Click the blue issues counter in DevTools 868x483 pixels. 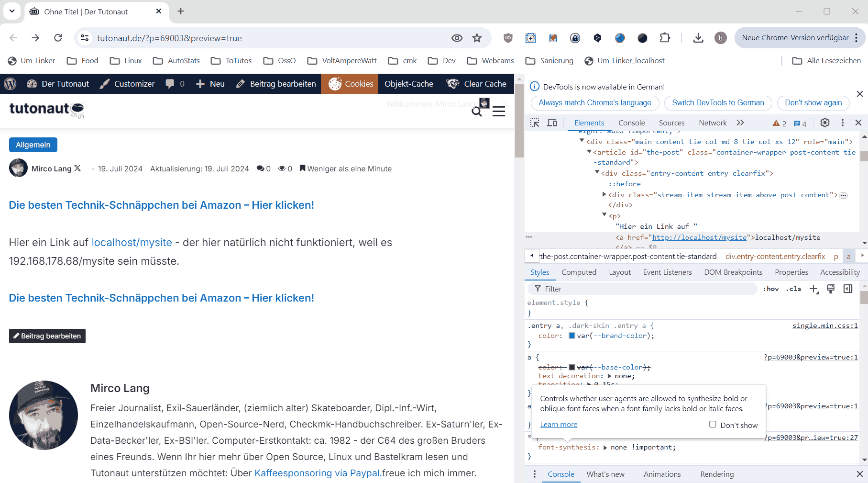point(800,124)
